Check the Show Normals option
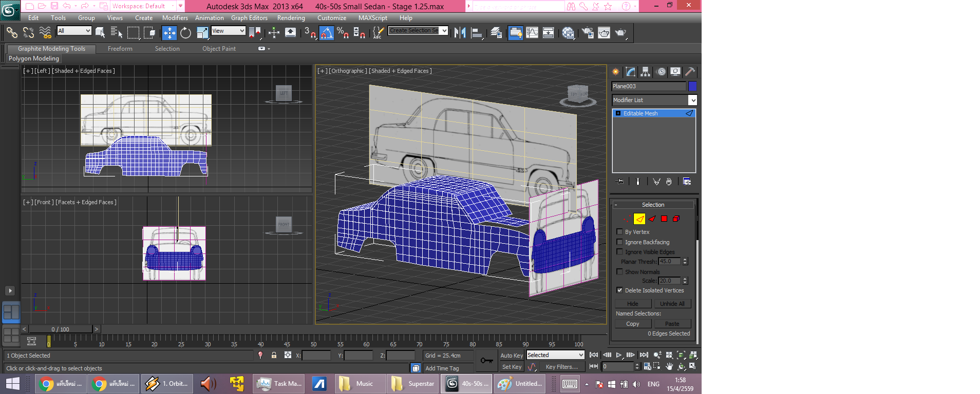This screenshot has height=394, width=980. (x=619, y=272)
